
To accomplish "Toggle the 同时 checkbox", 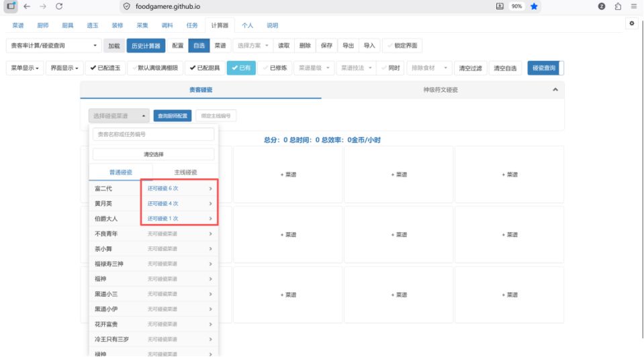I will (390, 68).
